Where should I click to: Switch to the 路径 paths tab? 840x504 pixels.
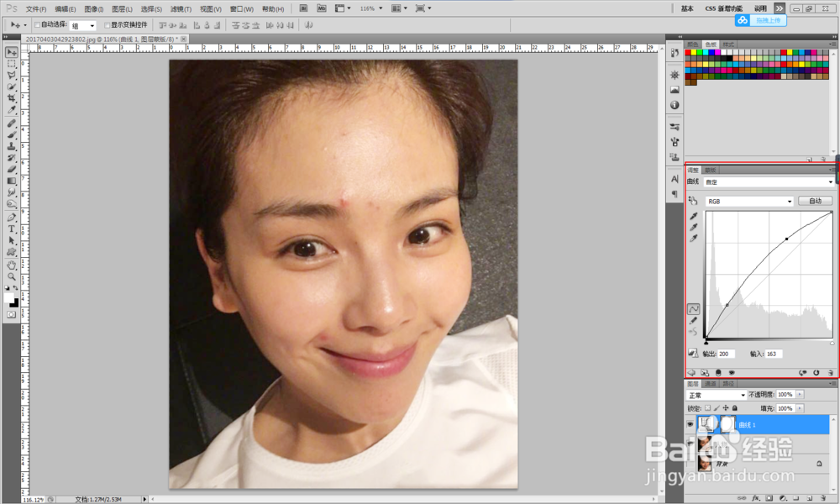728,384
